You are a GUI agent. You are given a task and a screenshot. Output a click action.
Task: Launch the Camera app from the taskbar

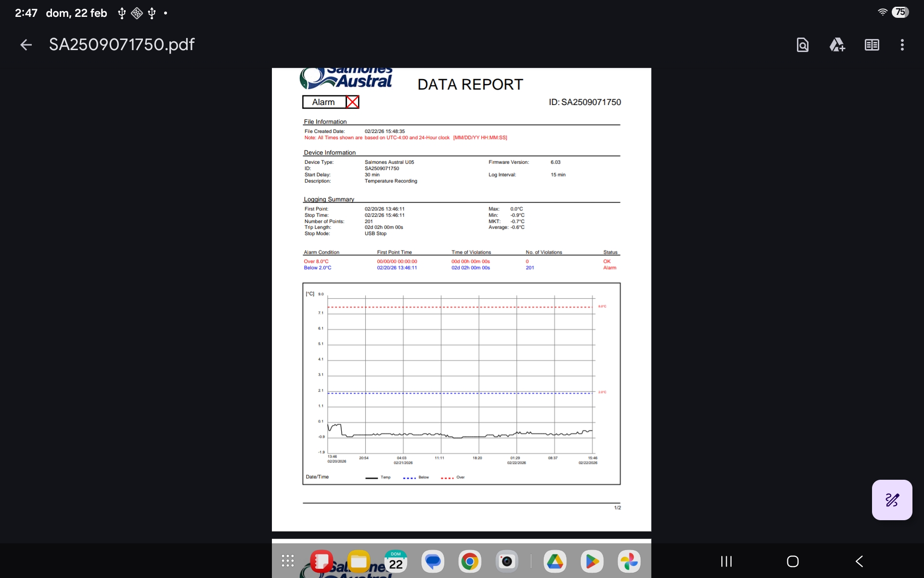pyautogui.click(x=507, y=561)
